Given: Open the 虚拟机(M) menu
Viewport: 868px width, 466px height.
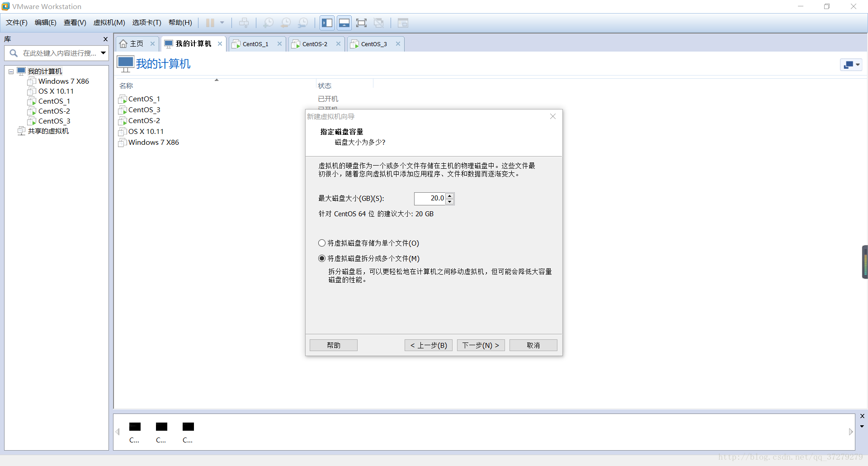Looking at the screenshot, I should tap(109, 23).
